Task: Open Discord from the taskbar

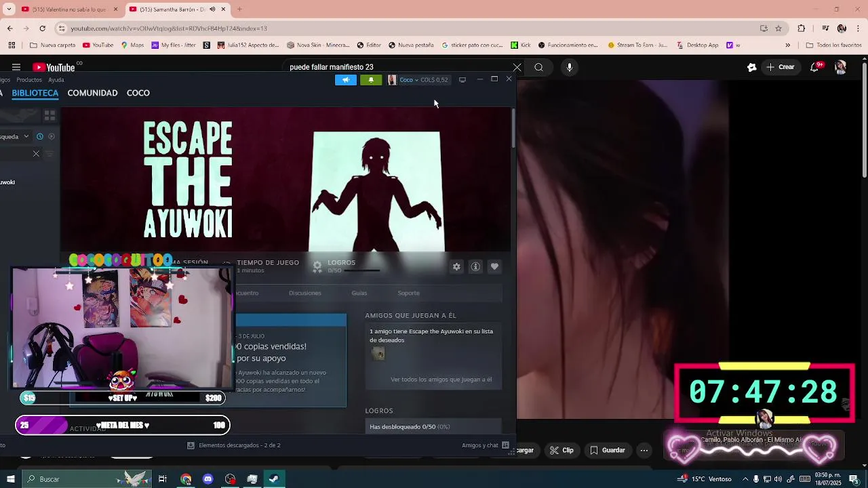Action: click(208, 479)
